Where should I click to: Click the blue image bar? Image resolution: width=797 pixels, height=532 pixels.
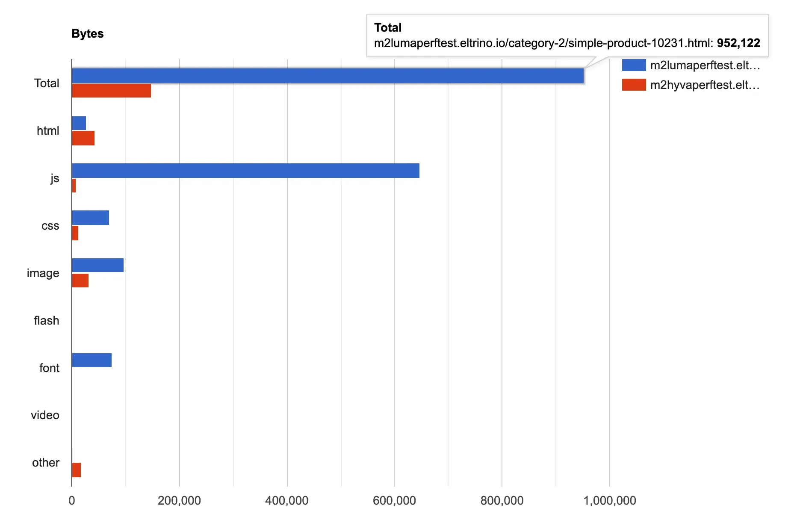[x=98, y=265]
